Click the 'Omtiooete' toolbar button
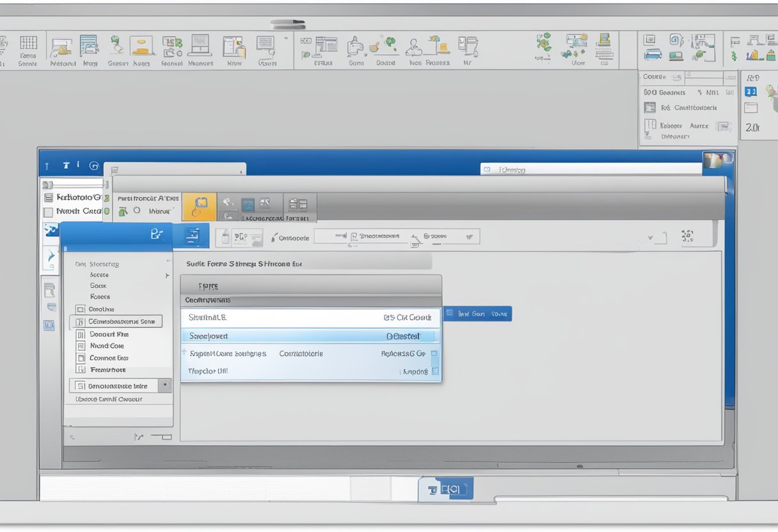Image resolution: width=778 pixels, height=532 pixels. 291,238
